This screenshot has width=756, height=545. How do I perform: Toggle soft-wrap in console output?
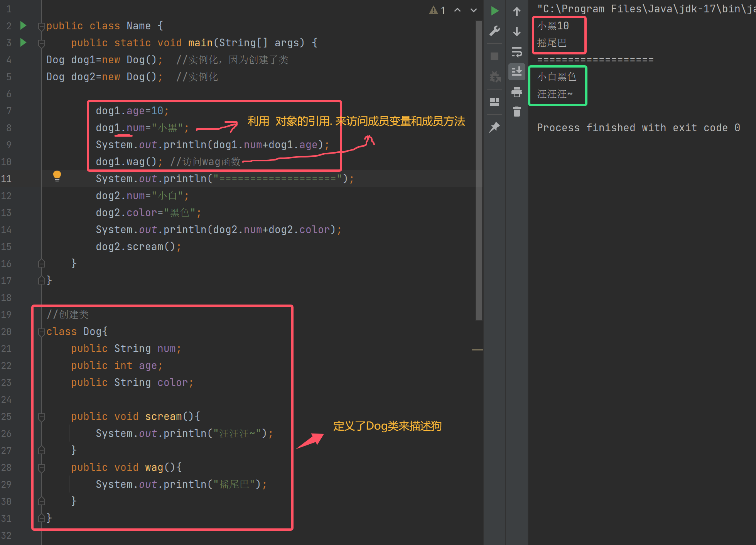pos(517,52)
